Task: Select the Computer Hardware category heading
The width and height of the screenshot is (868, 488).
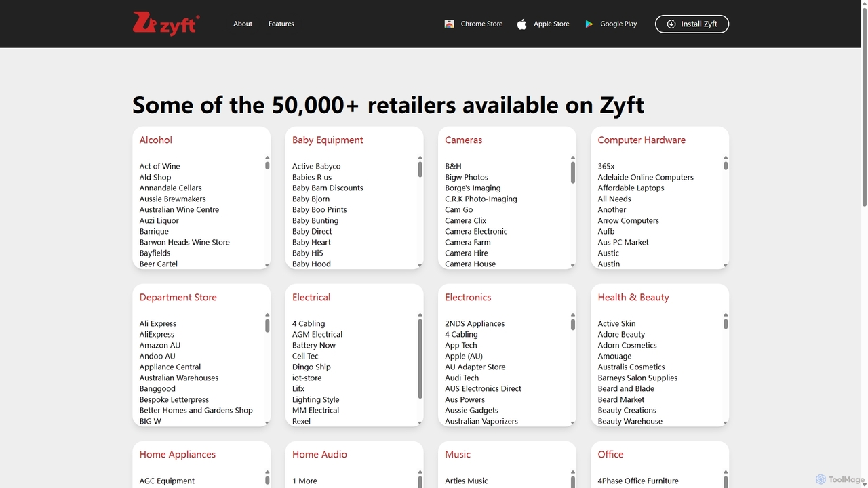Action: (642, 140)
